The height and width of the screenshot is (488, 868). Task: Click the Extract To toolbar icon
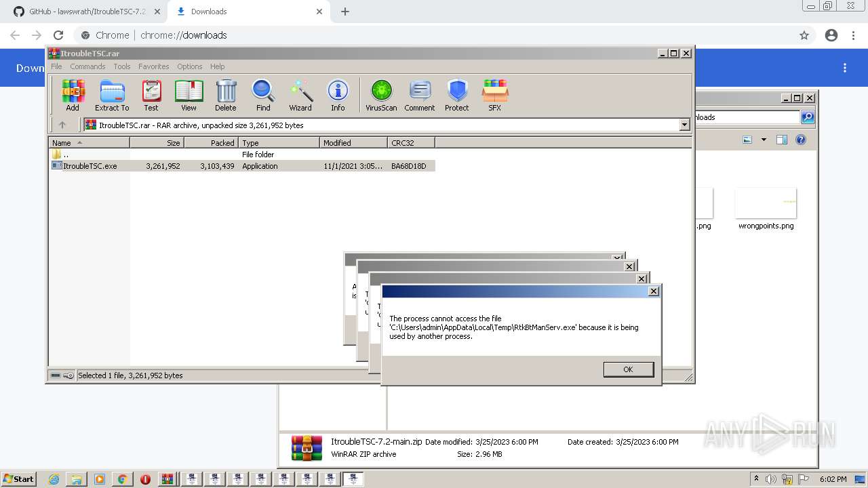tap(112, 95)
